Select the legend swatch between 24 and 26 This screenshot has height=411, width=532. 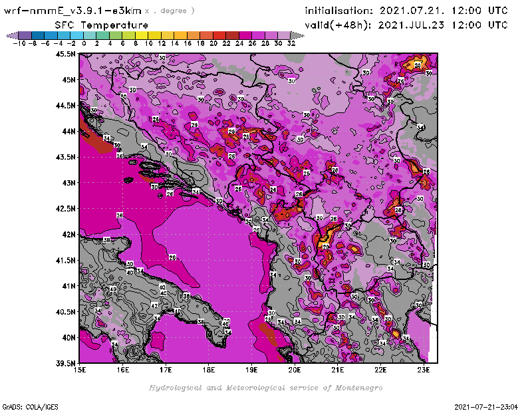pos(245,35)
